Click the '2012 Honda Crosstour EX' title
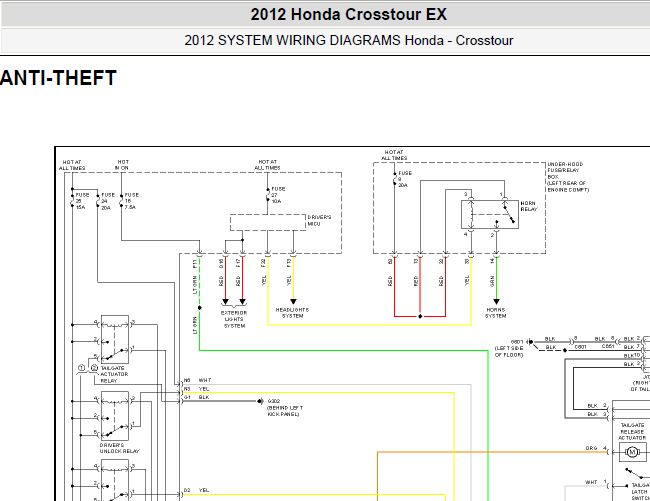Image resolution: width=650 pixels, height=501 pixels. 349,15
